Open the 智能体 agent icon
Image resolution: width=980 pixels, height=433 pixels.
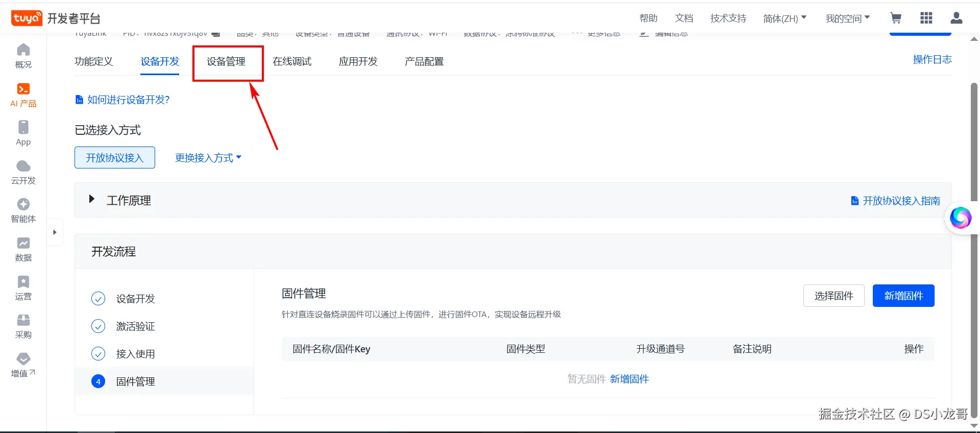coord(23,204)
